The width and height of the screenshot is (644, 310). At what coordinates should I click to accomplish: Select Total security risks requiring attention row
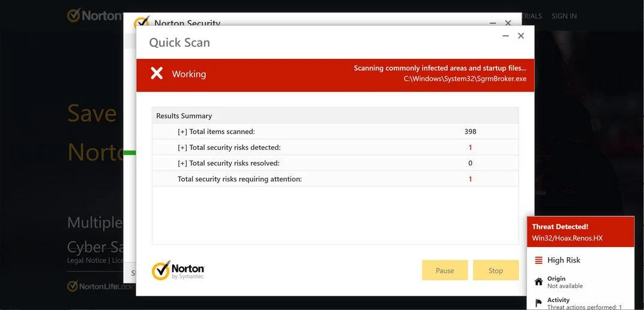click(335, 179)
